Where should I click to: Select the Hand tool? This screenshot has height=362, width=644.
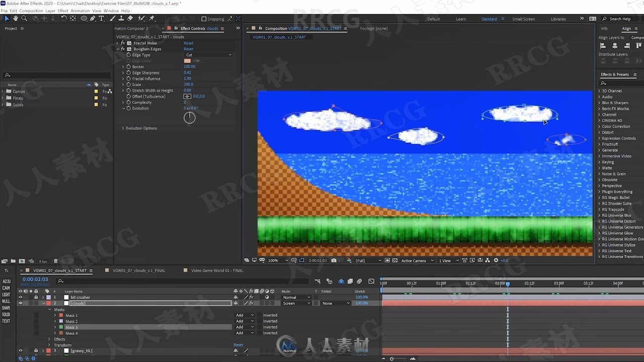16,19
